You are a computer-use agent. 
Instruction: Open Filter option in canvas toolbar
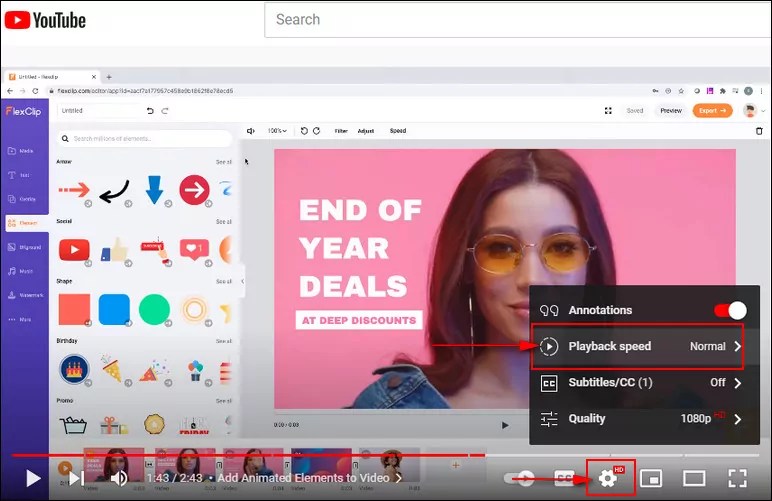[341, 131]
